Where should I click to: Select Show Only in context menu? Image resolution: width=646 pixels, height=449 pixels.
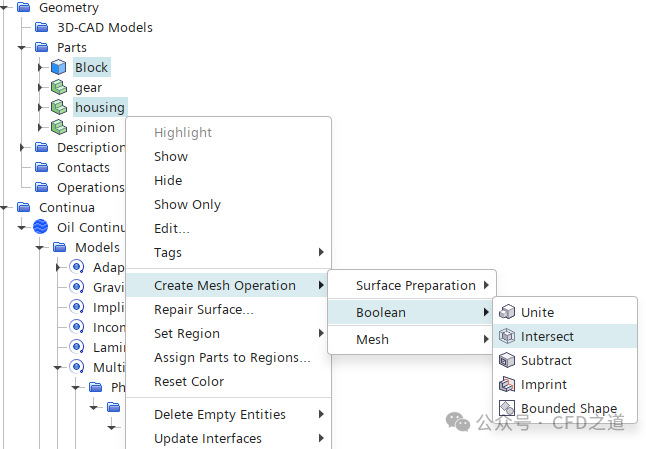(x=187, y=204)
